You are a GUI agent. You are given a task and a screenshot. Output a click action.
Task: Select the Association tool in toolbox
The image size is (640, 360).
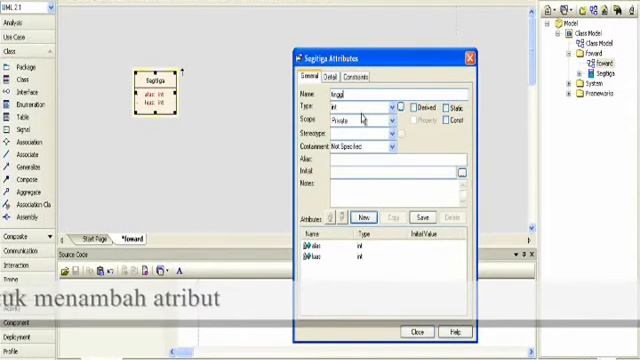tap(29, 142)
